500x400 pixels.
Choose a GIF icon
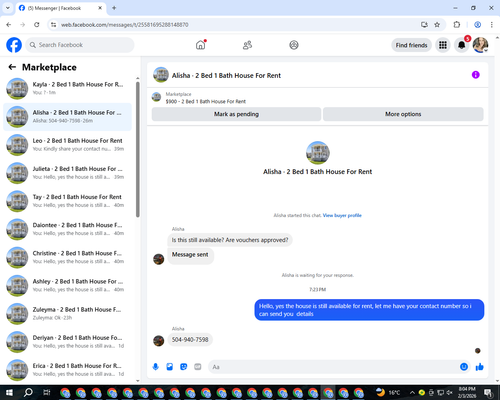[x=198, y=367]
